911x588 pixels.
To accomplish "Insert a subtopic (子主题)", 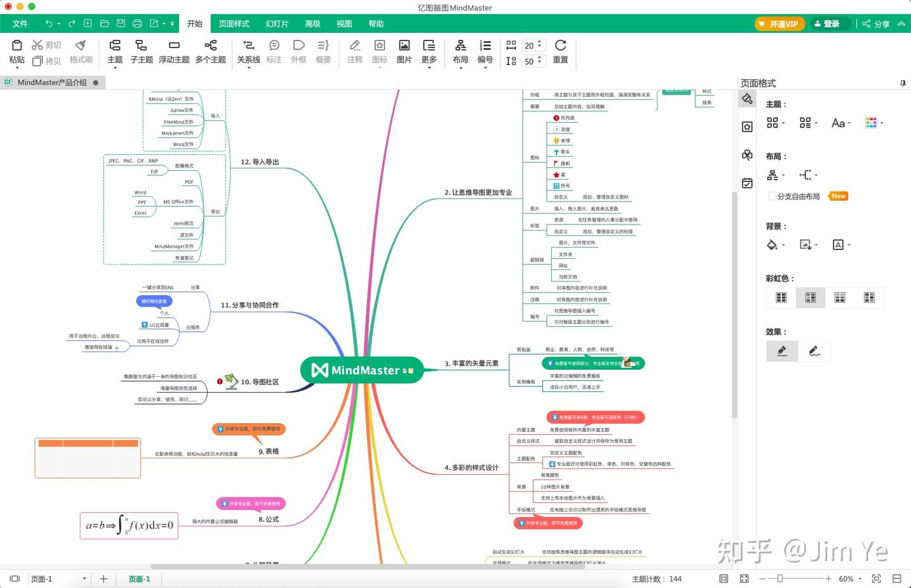I will pos(142,52).
